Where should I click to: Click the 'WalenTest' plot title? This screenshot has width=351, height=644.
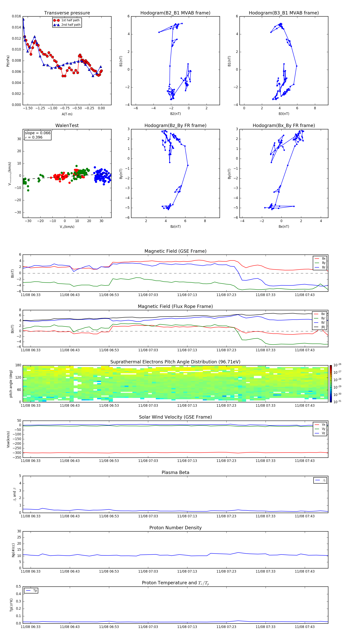pyautogui.click(x=67, y=125)
